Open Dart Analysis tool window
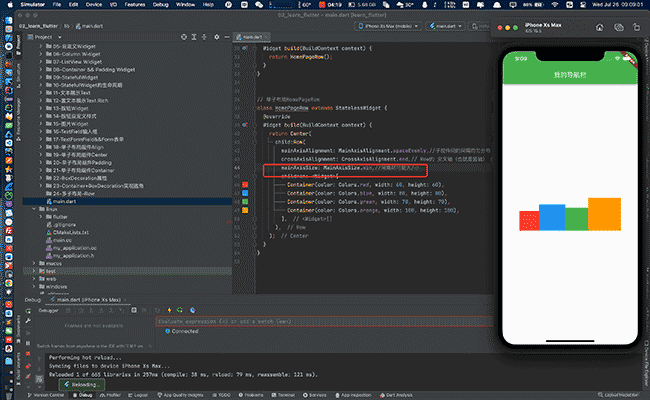 pos(396,395)
